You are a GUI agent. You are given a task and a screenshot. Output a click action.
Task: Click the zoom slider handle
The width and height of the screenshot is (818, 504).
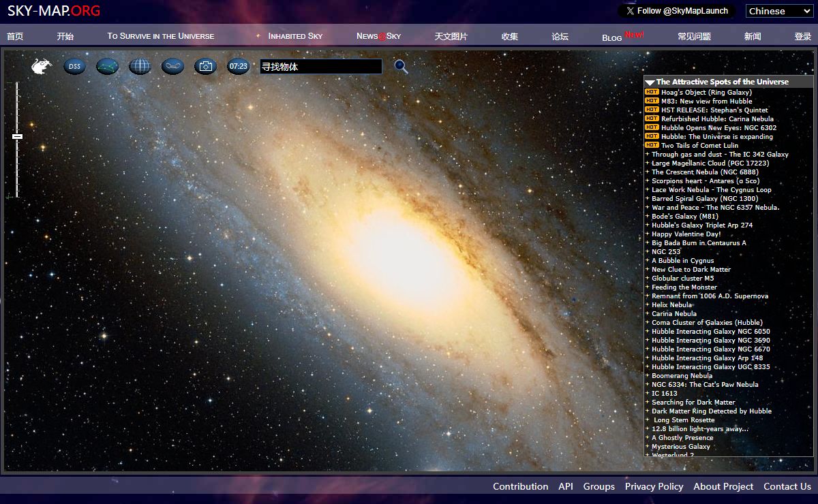17,136
